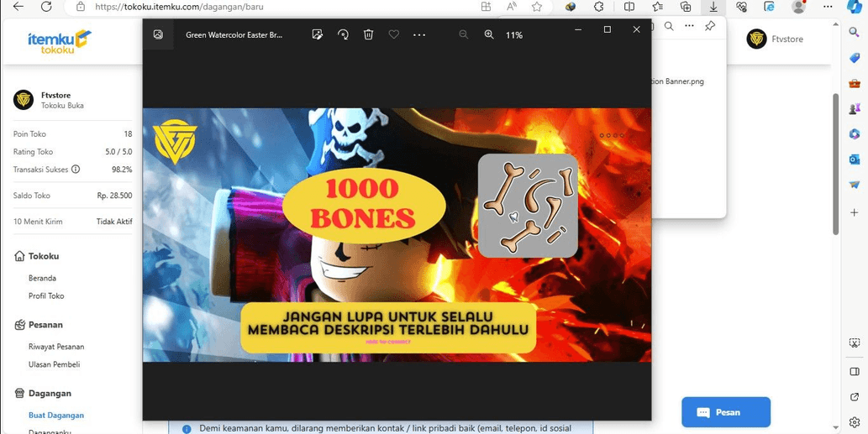Pin the downloads panel
The image size is (868, 434).
[710, 26]
